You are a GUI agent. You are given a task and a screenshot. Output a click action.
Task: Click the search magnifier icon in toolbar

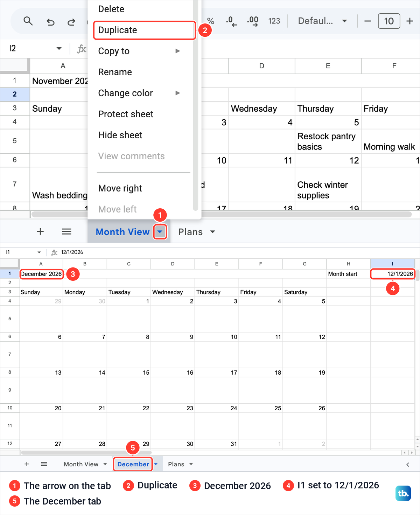[x=28, y=21]
